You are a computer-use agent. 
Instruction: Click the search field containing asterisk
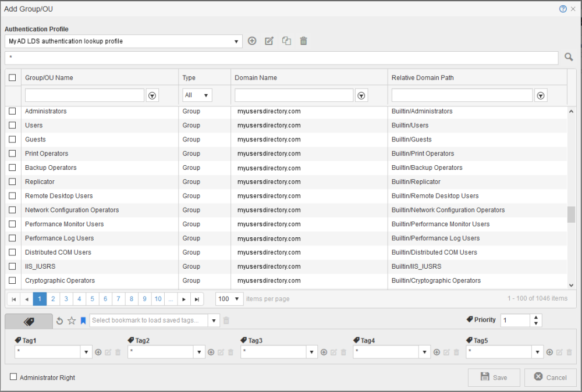click(x=281, y=58)
